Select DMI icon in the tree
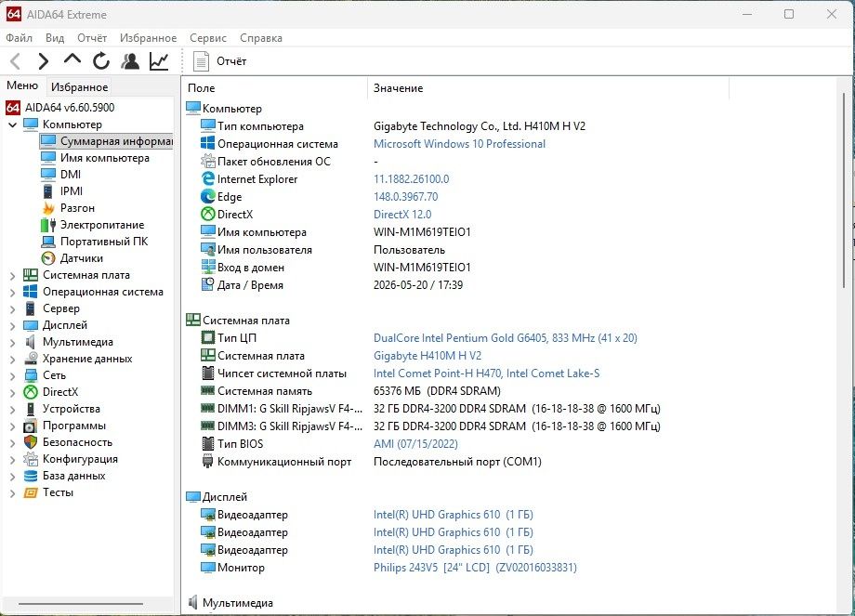 48,175
